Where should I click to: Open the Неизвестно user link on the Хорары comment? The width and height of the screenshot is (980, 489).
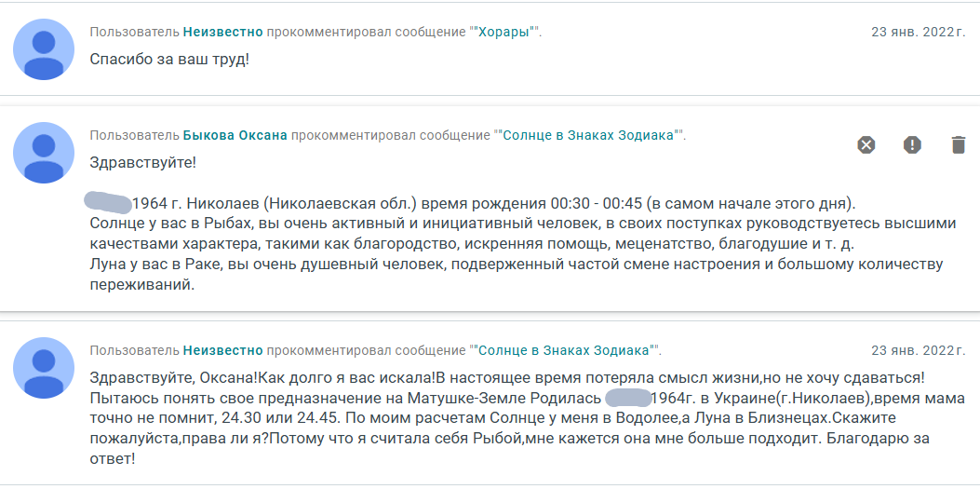click(x=223, y=33)
